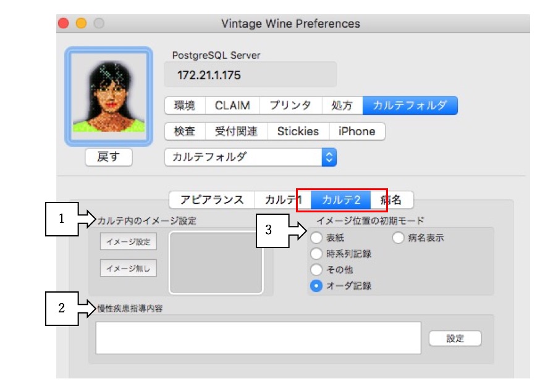Select the 時系列記録 radio button
540x392 pixels.
pyautogui.click(x=316, y=254)
